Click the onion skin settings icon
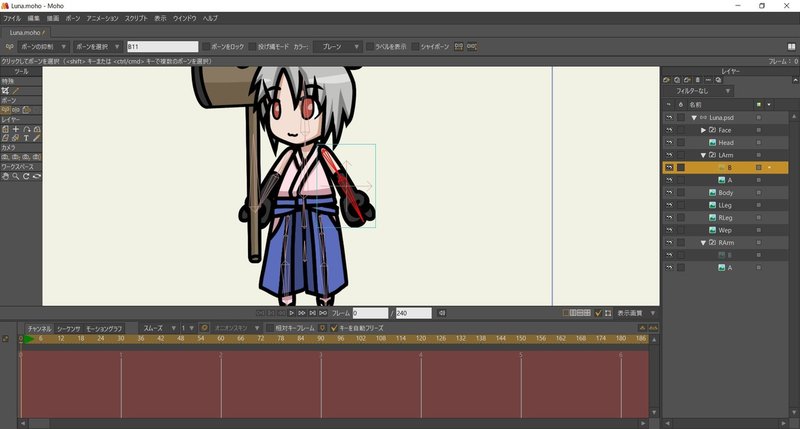This screenshot has height=429, width=800. coord(204,327)
